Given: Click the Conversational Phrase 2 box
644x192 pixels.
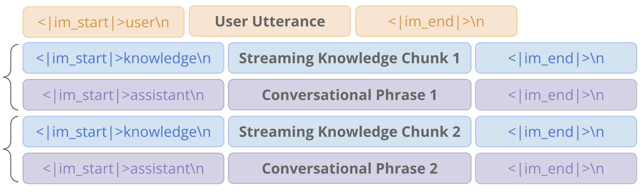Looking at the screenshot, I should click(x=349, y=168).
